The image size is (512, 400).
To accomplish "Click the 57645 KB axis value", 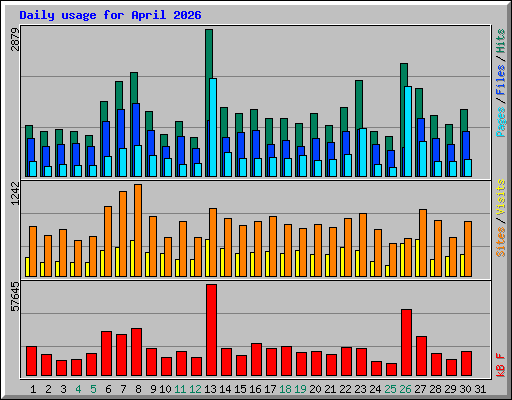I will click(15, 296).
